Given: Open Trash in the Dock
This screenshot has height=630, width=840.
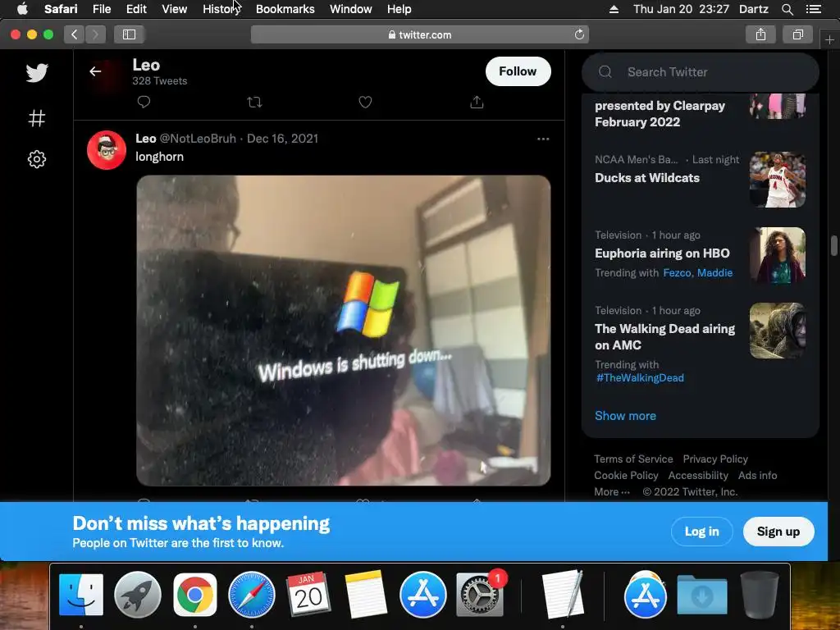Looking at the screenshot, I should click(x=759, y=595).
